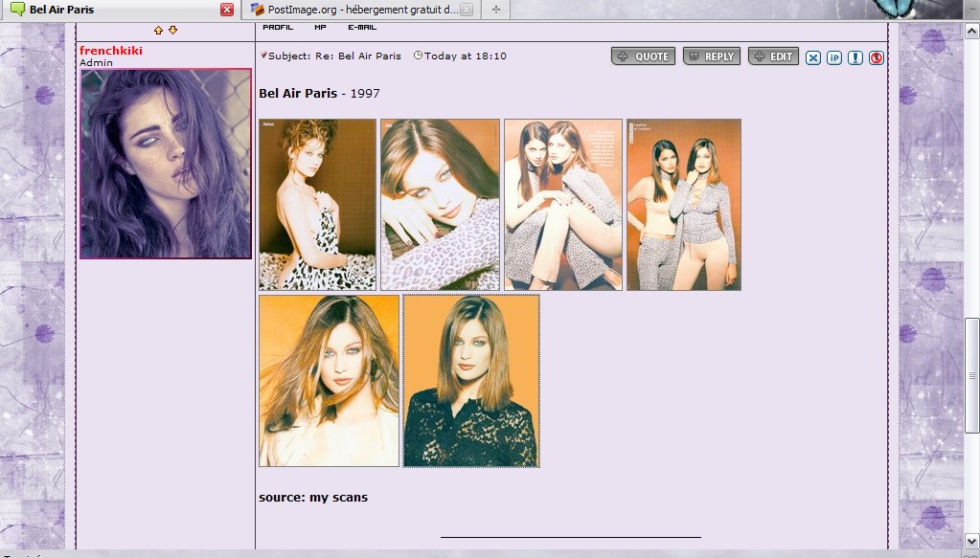
Task: Open the E-MAIL link
Action: click(362, 27)
